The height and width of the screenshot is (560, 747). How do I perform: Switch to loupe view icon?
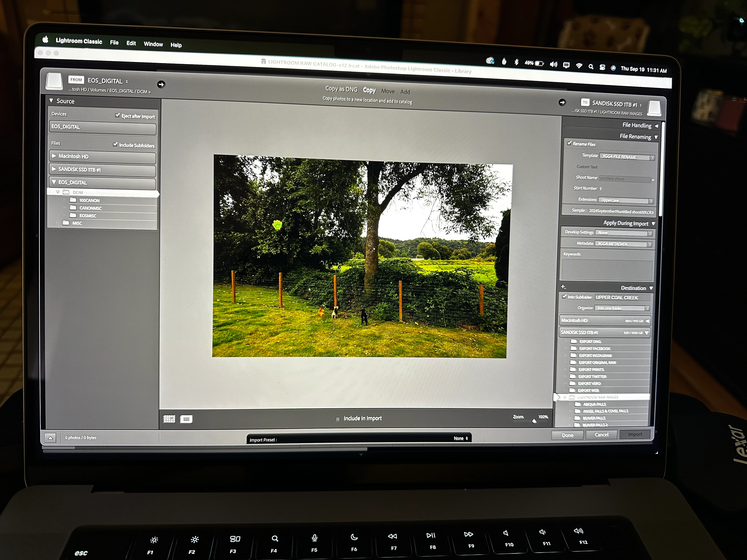186,419
